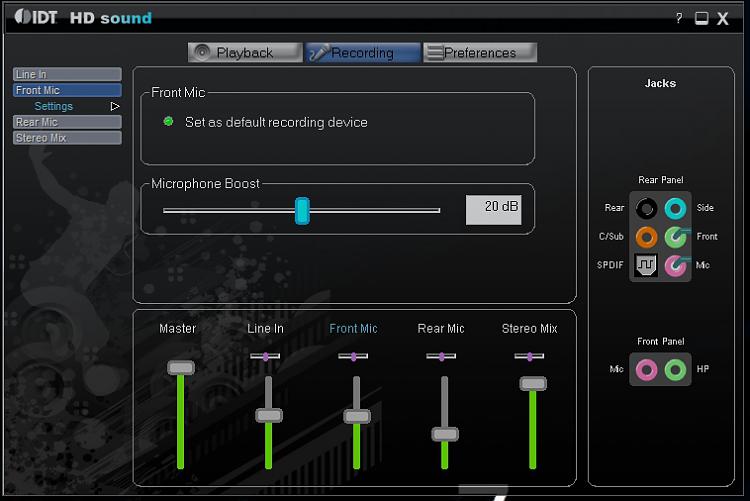
Task: Click the Front Mic volume fader handle
Action: [x=357, y=416]
